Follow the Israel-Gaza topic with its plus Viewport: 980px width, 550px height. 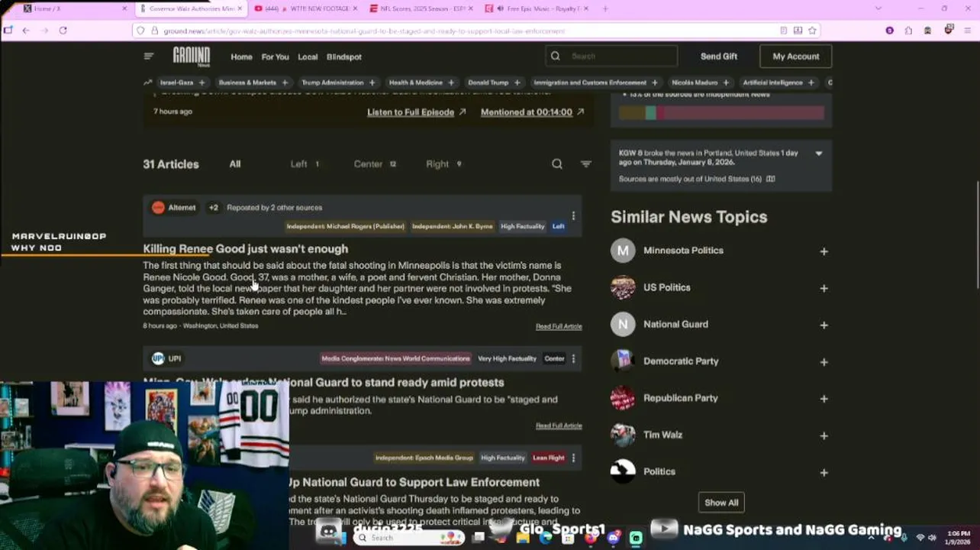202,82
